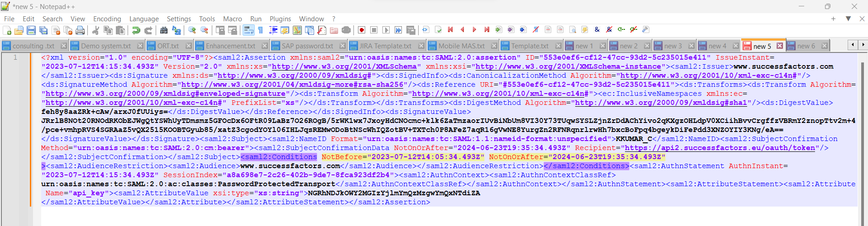Toggle synchronized horizontal scrolling
This screenshot has width=868, height=226.
(x=232, y=30)
